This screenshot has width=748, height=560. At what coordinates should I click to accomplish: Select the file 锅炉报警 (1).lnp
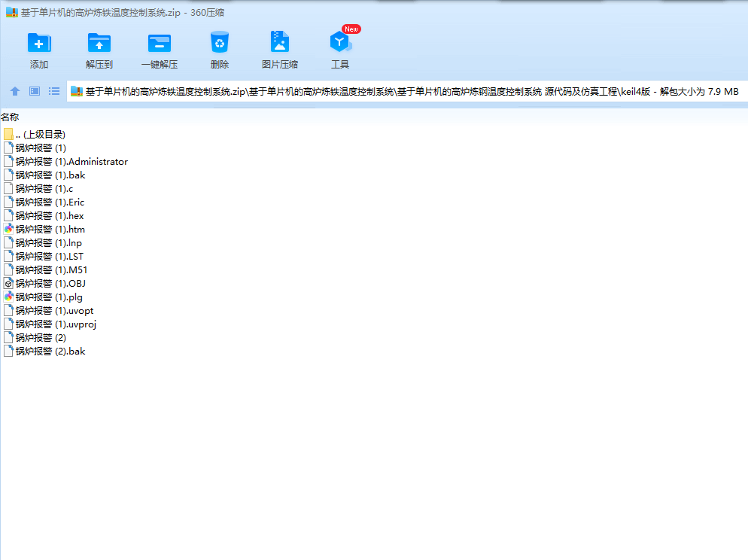(x=42, y=243)
